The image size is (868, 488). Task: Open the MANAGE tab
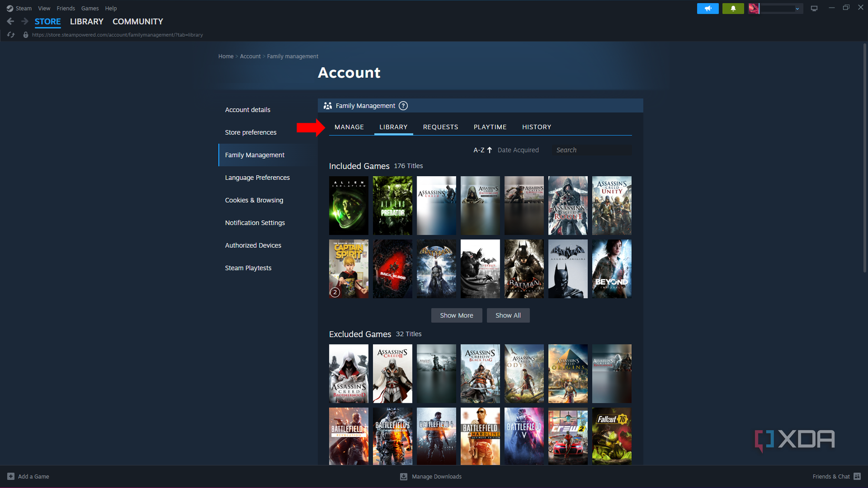[x=349, y=127]
